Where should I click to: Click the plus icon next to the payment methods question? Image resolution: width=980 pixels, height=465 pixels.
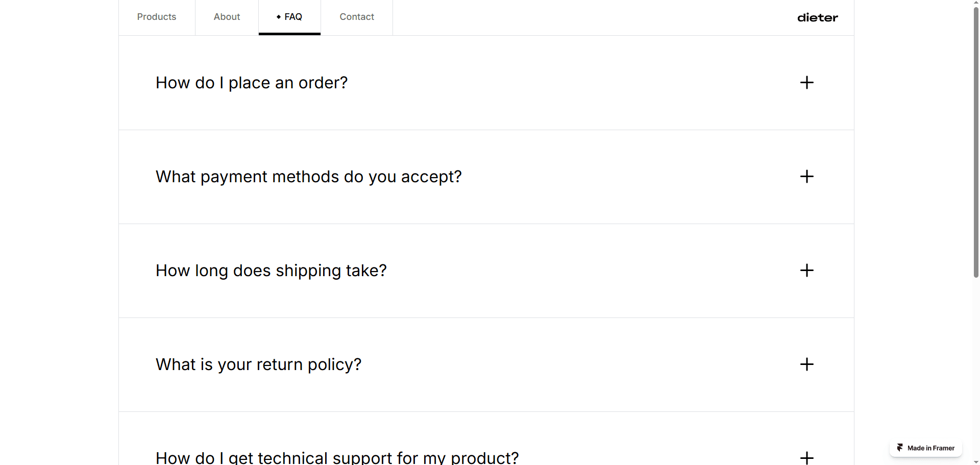click(x=806, y=177)
